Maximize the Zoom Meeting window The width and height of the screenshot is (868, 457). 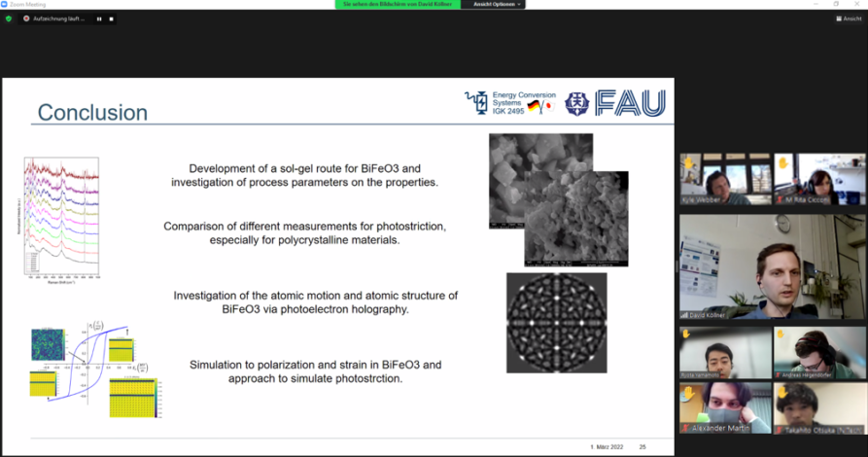point(836,4)
